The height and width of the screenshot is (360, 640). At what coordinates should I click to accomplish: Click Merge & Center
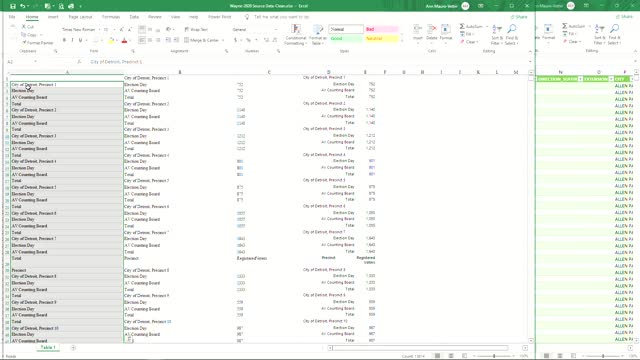202,40
